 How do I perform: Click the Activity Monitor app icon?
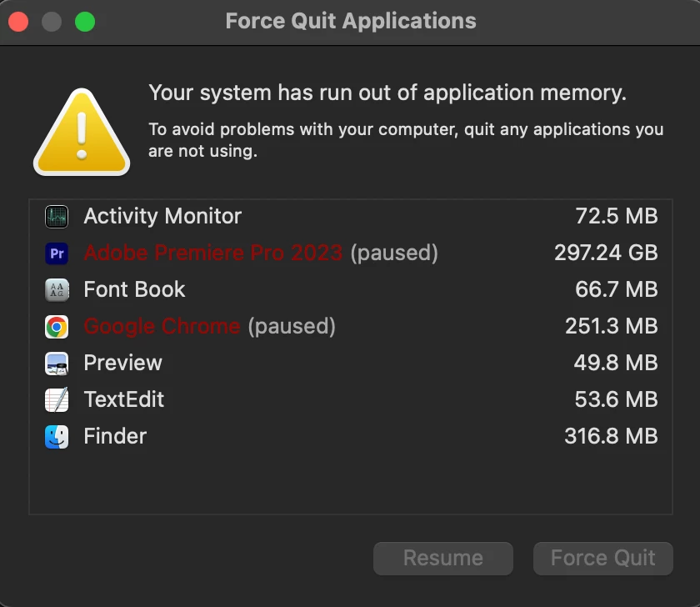[57, 217]
